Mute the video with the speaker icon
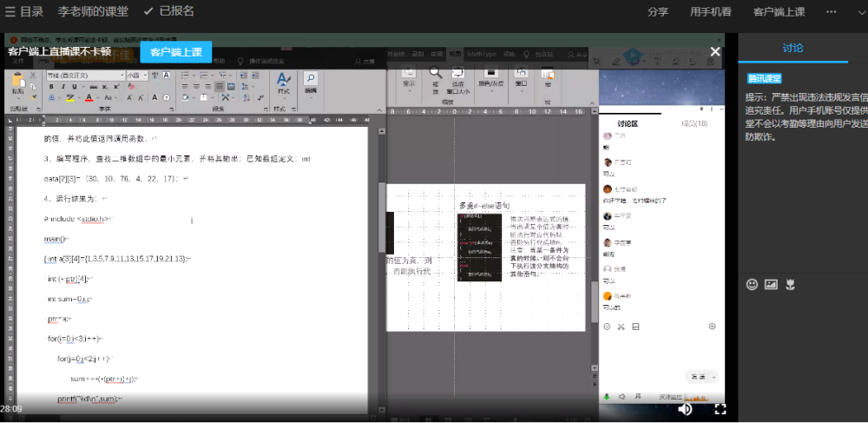Image resolution: width=868 pixels, height=423 pixels. (x=685, y=408)
